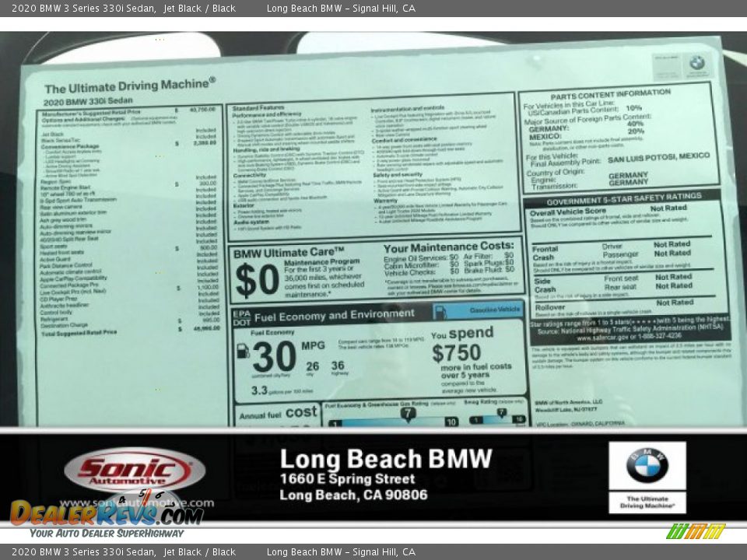Click bottom caption 'Long Beach BMW - Signal Hill, CA'
This screenshot has height=560, width=747.
point(341,552)
